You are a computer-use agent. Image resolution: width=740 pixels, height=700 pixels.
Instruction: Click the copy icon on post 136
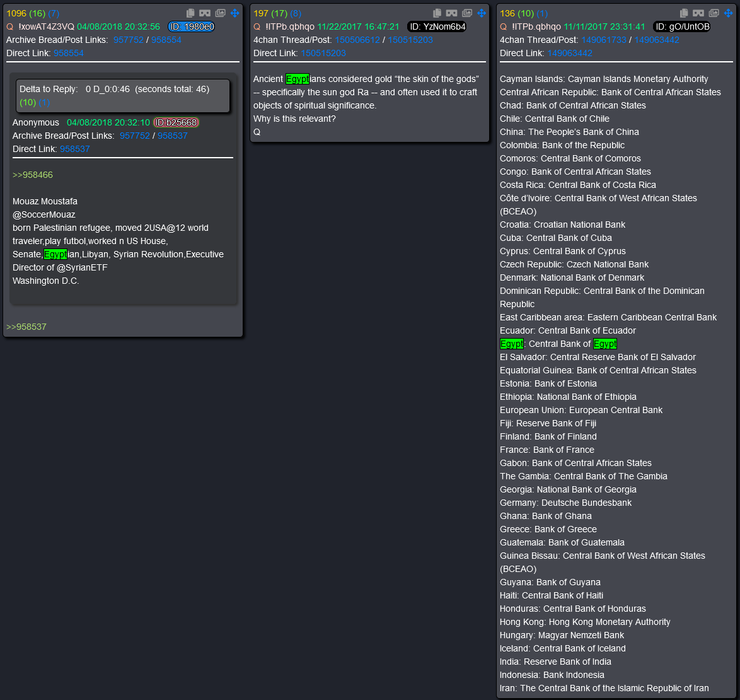point(684,13)
